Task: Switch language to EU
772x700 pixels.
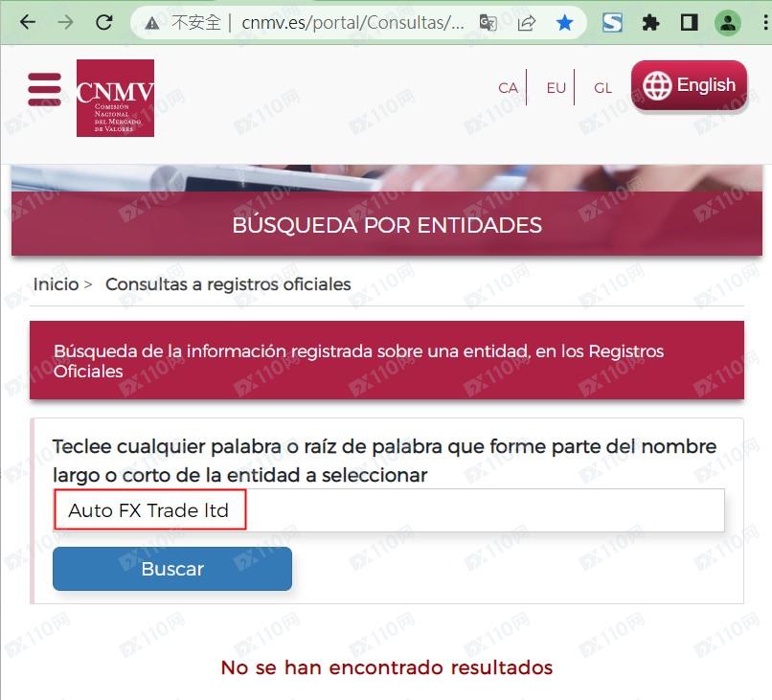Action: click(x=556, y=88)
